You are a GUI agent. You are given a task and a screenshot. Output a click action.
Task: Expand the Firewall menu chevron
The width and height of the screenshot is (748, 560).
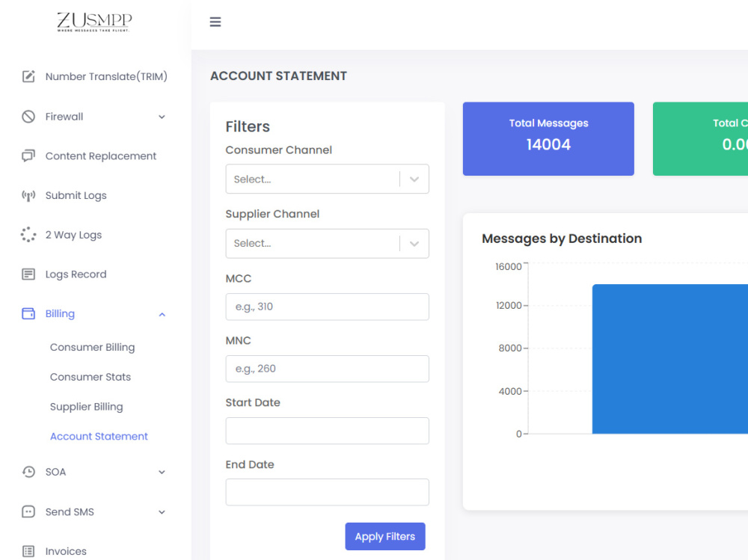[x=162, y=117]
